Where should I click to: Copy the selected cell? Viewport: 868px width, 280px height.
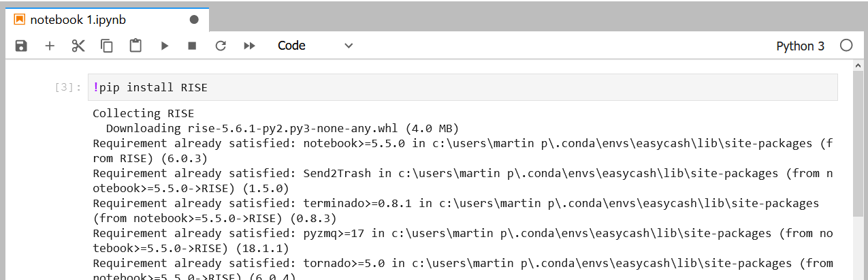point(107,46)
